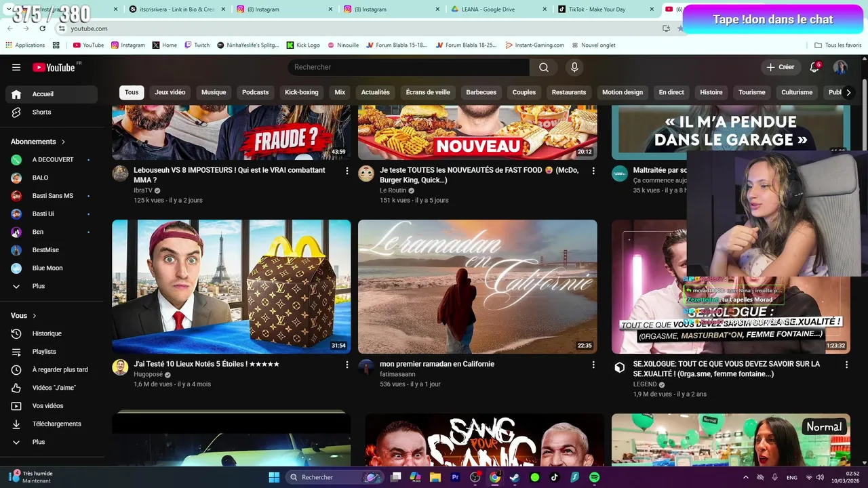Open Spotify from the taskbar
The width and height of the screenshot is (868, 488).
(594, 477)
